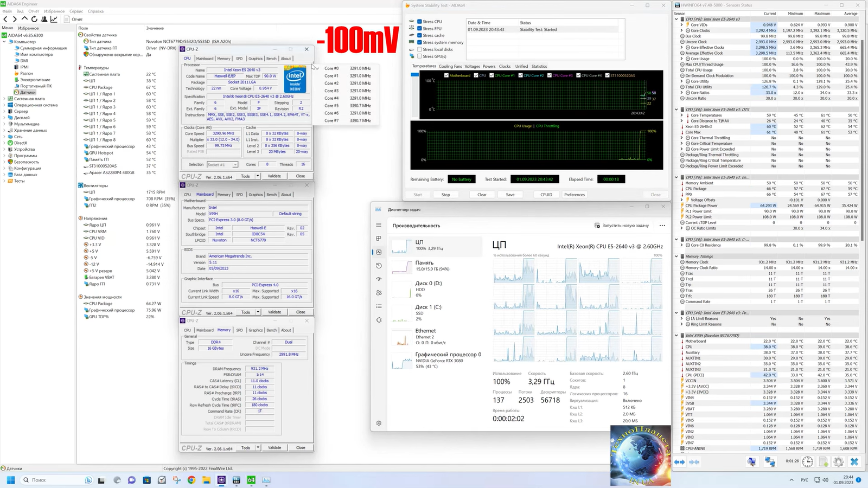Screen dimensions: 868x488
Task: Click the HWiNFO clock reset icon
Action: point(808,462)
